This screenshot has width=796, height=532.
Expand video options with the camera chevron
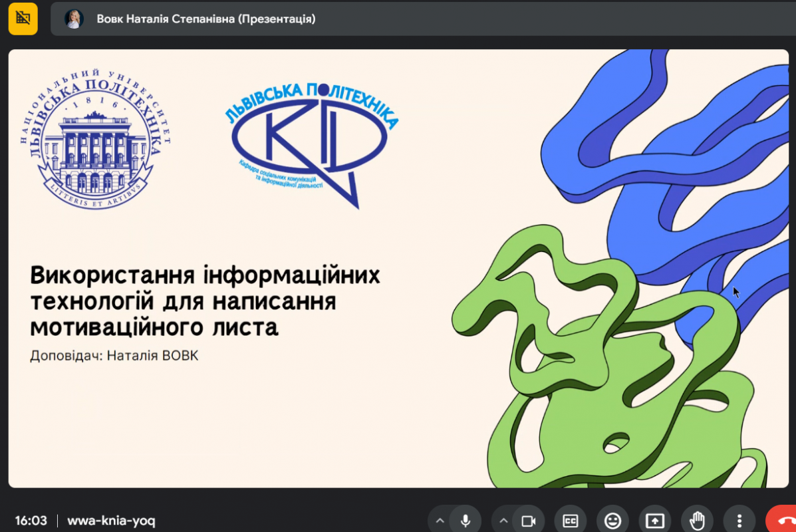coord(503,520)
